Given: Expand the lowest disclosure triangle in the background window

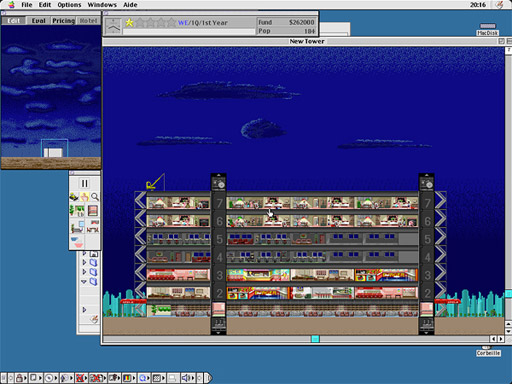Looking at the screenshot, I should tap(84, 310).
